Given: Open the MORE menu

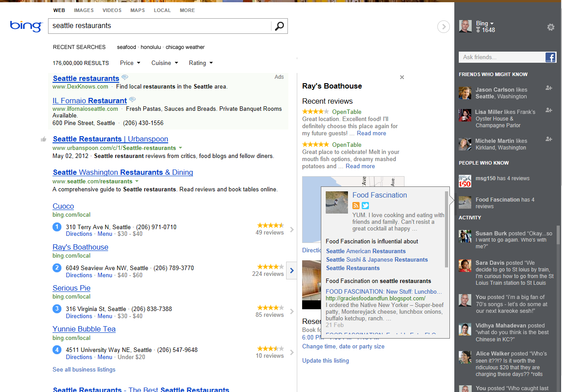Looking at the screenshot, I should 187,10.
